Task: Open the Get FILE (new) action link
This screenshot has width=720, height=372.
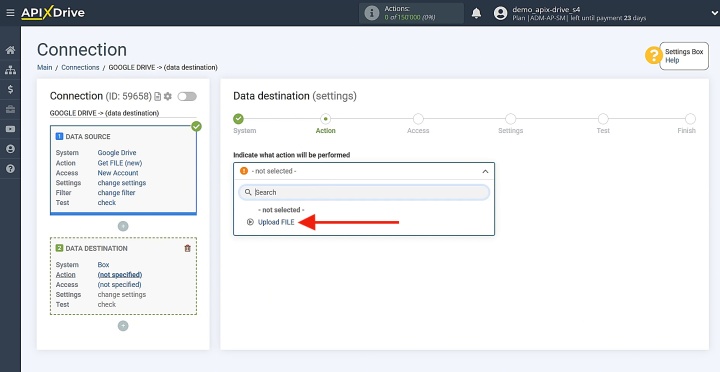Action: pyautogui.click(x=120, y=163)
